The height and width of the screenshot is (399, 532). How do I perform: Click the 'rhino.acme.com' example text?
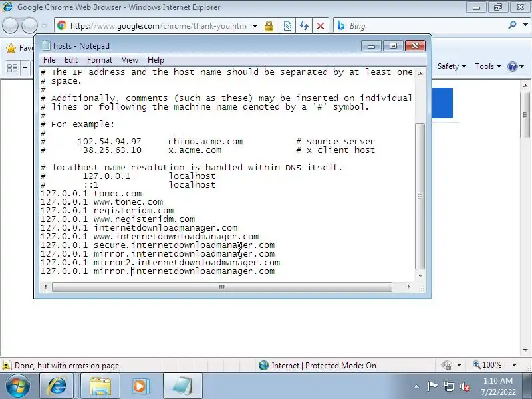tap(205, 142)
